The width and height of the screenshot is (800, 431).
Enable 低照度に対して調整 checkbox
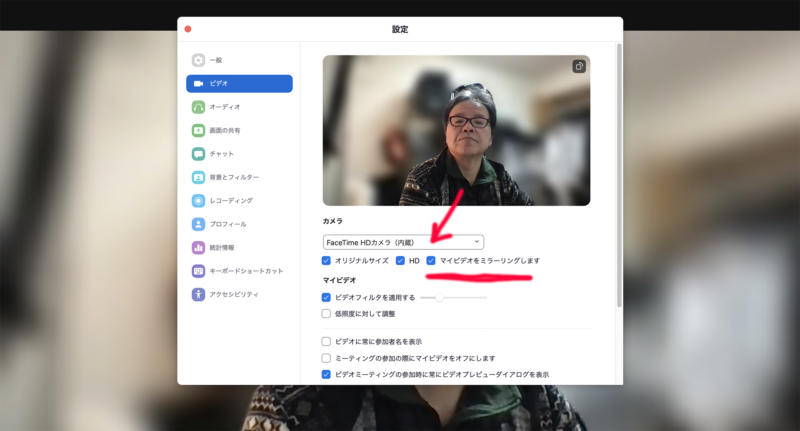click(326, 314)
